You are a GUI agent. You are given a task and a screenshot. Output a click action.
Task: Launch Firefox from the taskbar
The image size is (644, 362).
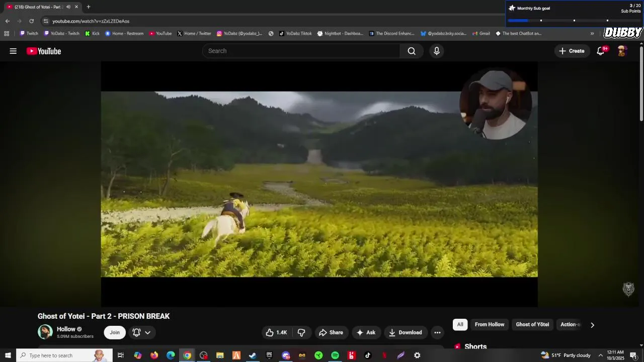pyautogui.click(x=154, y=355)
